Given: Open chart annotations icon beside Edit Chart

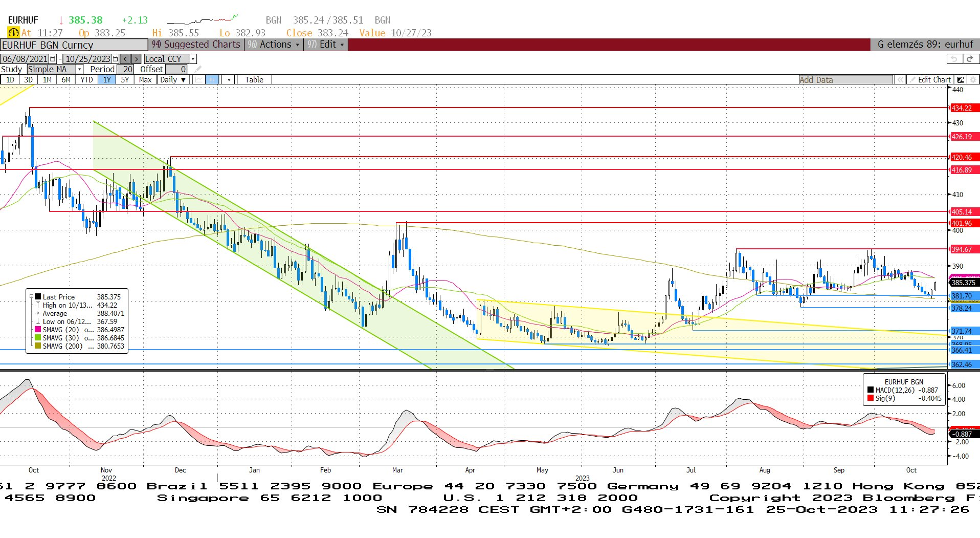Looking at the screenshot, I should (x=960, y=79).
